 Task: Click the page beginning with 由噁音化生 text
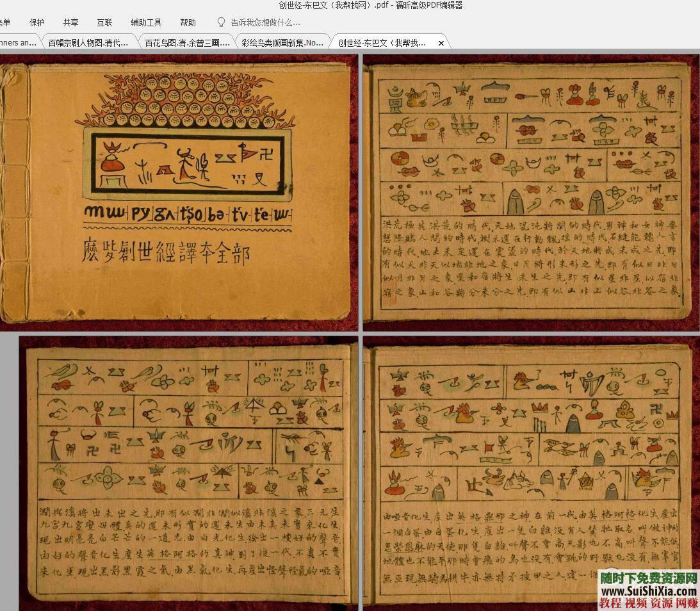(532, 545)
